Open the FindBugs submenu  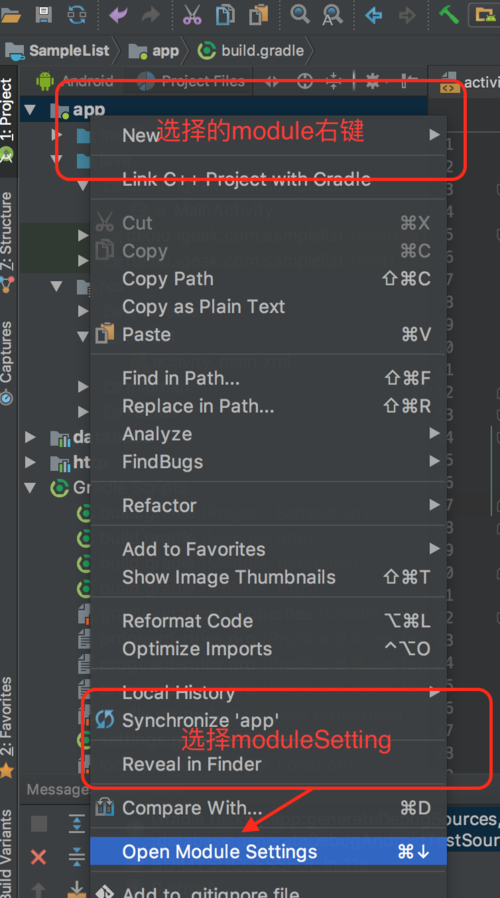pos(268,462)
